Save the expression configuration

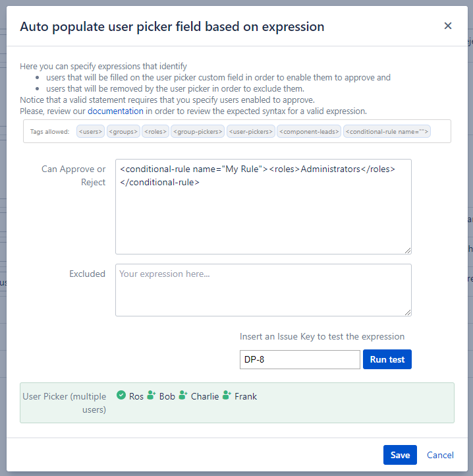[400, 455]
